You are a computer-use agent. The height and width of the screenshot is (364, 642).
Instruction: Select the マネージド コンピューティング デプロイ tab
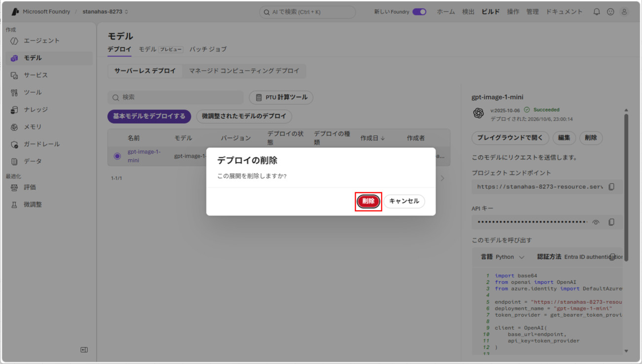point(244,71)
